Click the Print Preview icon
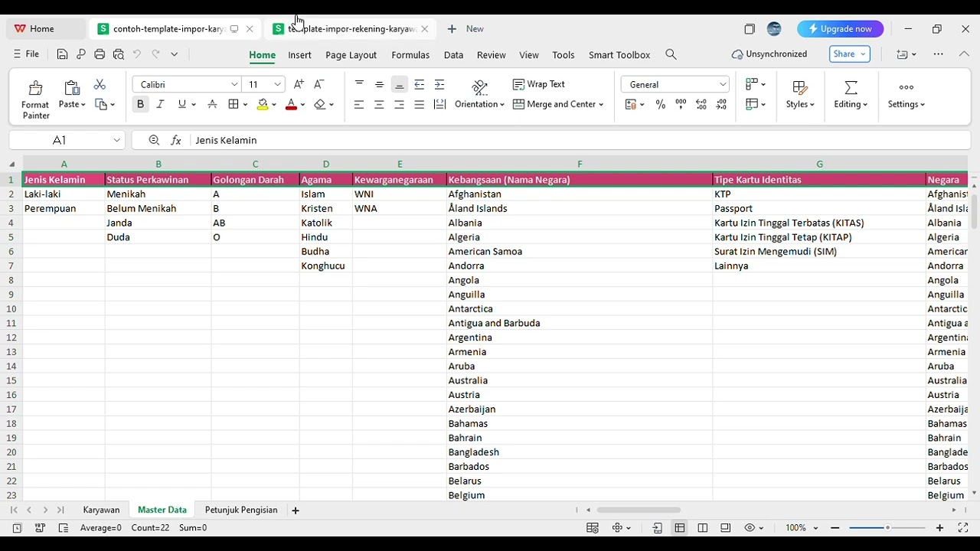Image resolution: width=980 pixels, height=551 pixels. click(118, 54)
